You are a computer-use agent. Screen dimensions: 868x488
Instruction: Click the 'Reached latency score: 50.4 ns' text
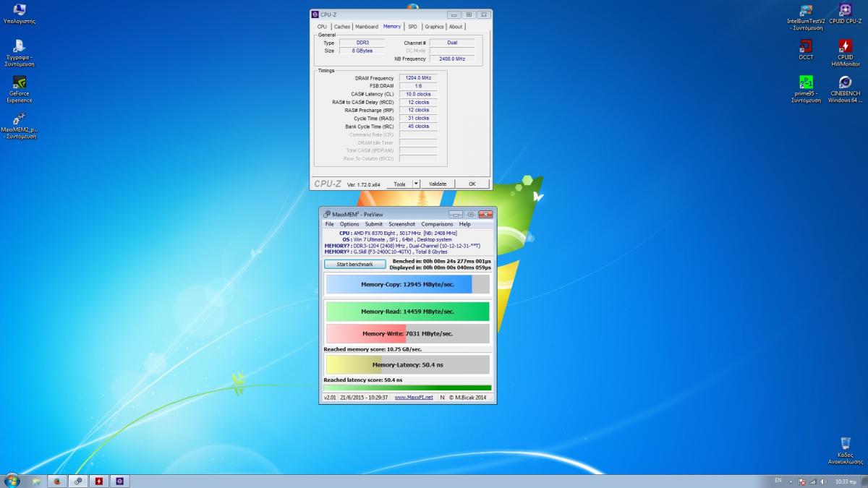[x=362, y=380]
